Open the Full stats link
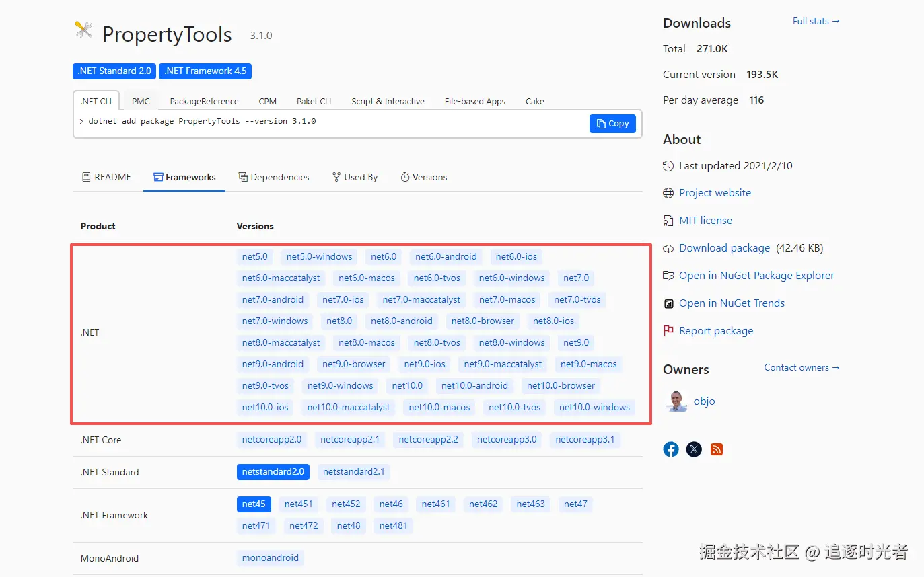 (x=816, y=22)
